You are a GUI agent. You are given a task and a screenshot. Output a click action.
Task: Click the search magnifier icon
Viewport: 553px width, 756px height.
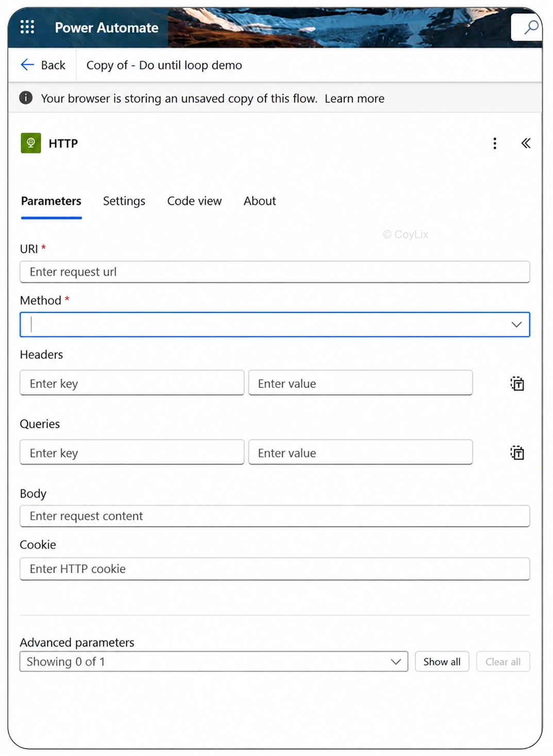pyautogui.click(x=530, y=27)
